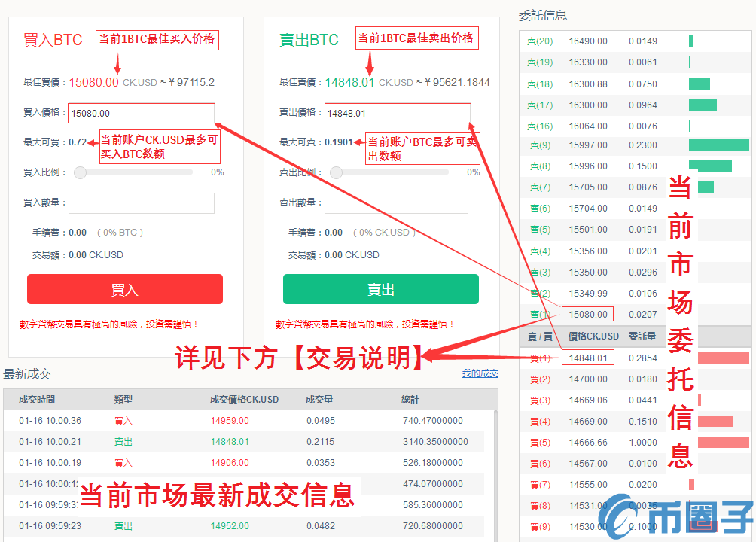Click the empty 買入數量 quantity field
The width and height of the screenshot is (756, 542).
coord(142,203)
